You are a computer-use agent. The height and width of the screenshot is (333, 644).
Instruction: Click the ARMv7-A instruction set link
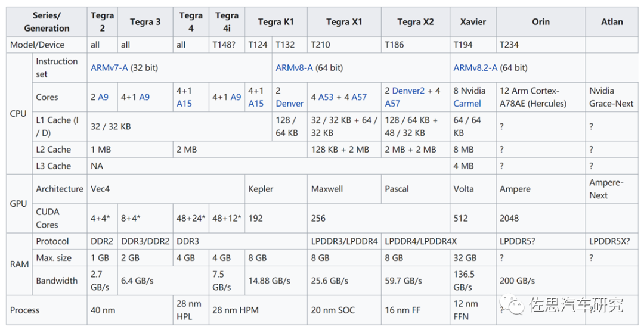coord(109,68)
